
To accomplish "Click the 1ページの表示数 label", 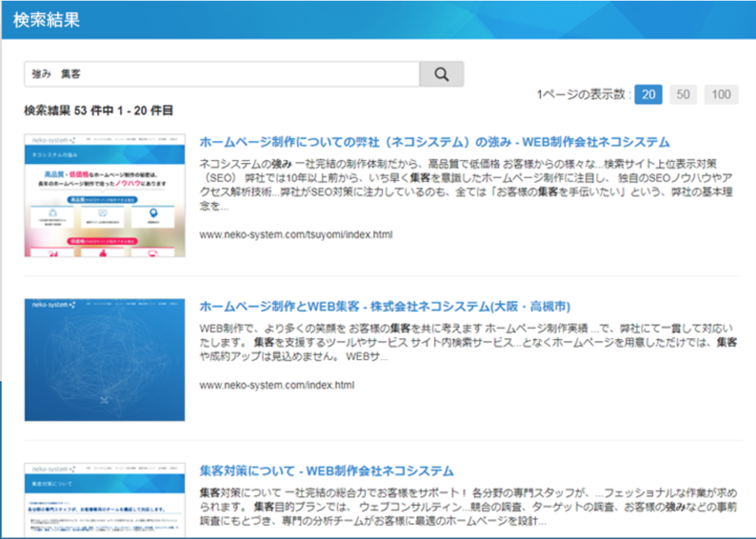I will coord(584,95).
